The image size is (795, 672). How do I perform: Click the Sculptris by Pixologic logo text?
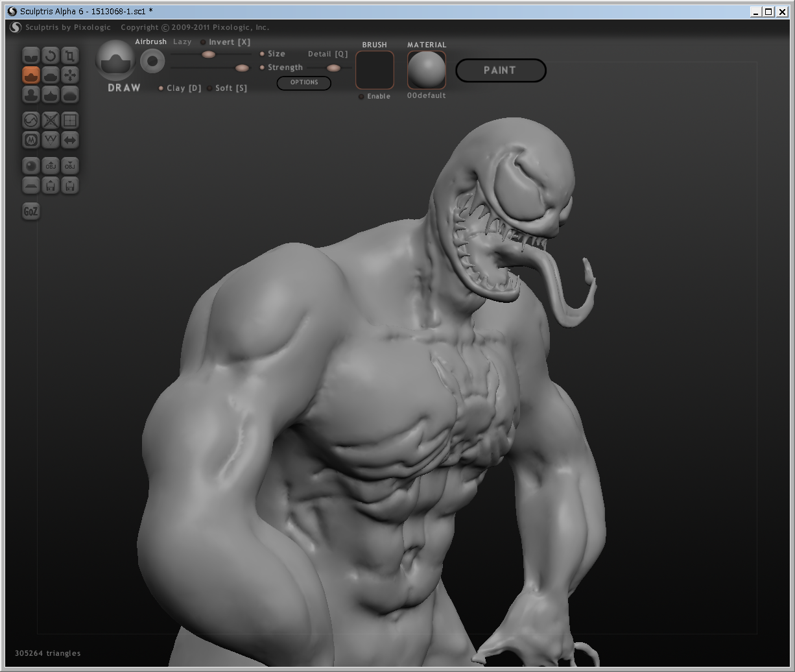(x=68, y=27)
